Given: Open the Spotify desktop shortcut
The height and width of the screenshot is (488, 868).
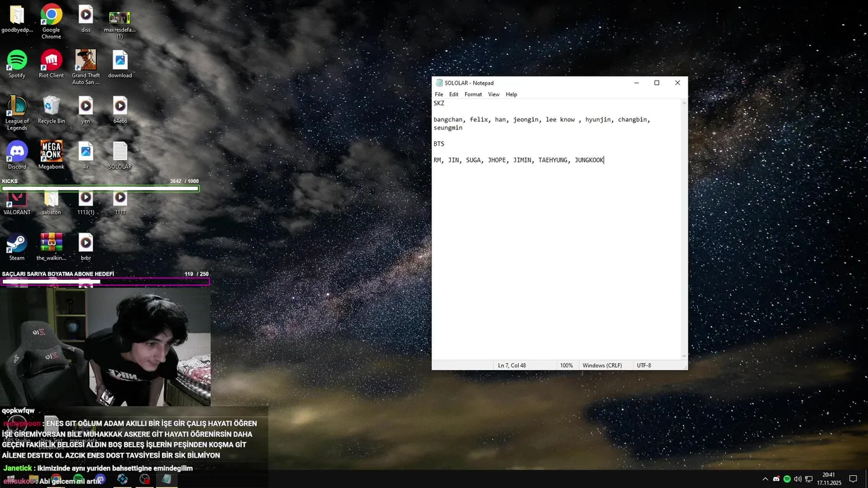Looking at the screenshot, I should click(x=17, y=64).
